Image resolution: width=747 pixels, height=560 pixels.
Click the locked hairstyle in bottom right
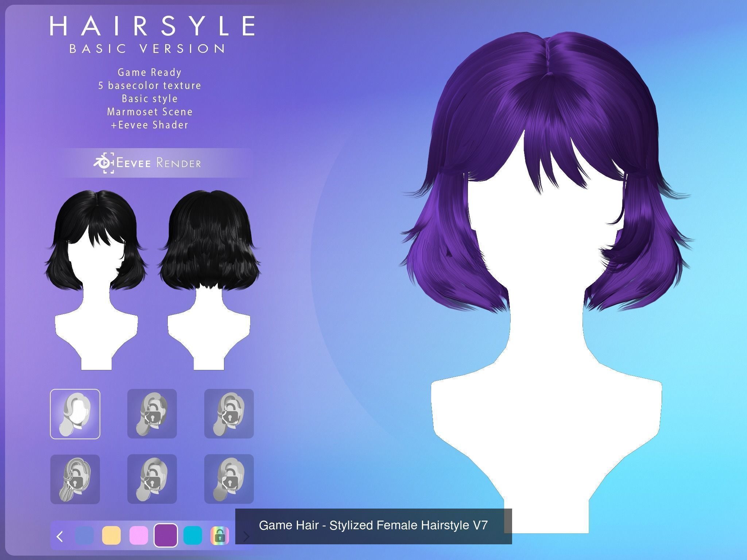pos(229,479)
